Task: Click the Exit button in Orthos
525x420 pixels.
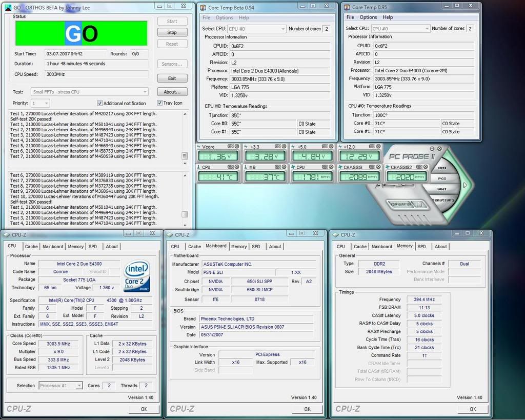Action: [172, 78]
